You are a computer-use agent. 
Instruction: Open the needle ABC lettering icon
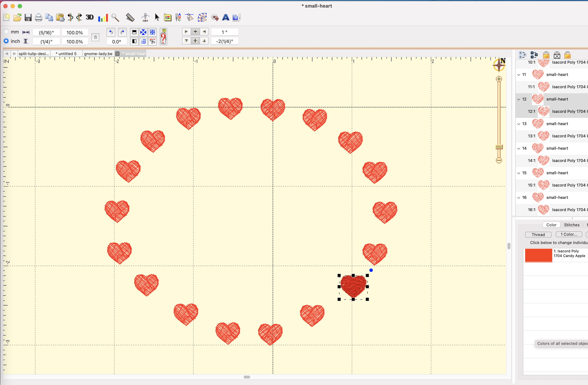click(178, 17)
